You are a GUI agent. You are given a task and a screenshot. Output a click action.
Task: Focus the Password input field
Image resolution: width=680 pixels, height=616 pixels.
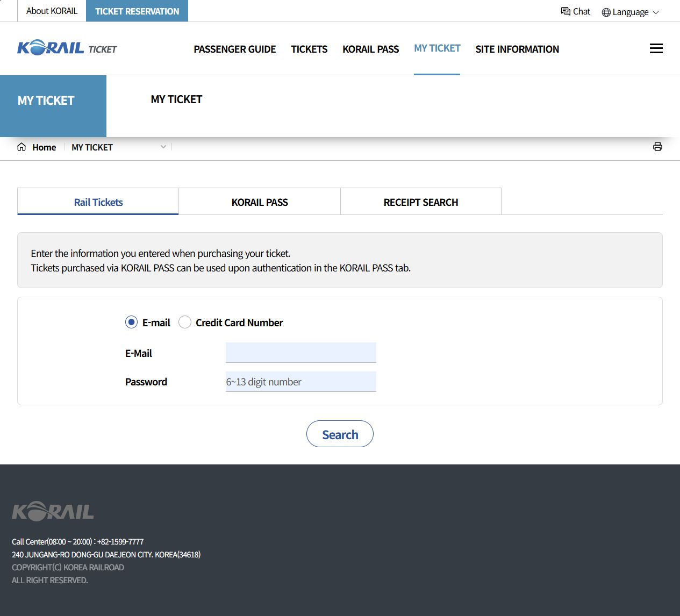(x=301, y=382)
